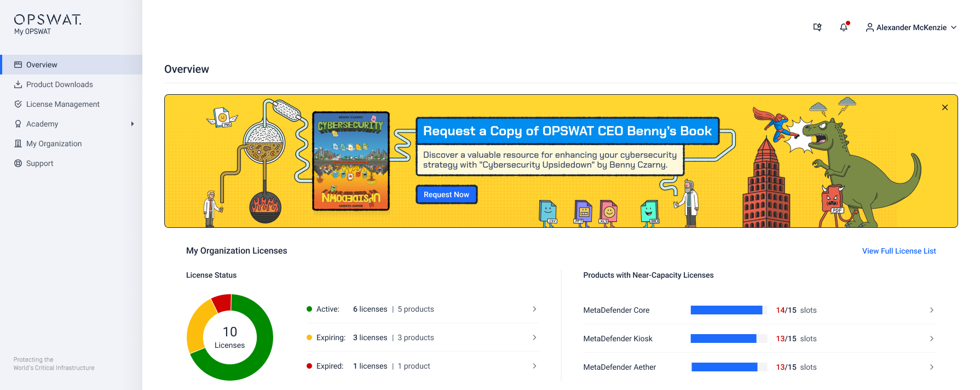This screenshot has height=390, width=980.
Task: Click the MetaDefender Core capacity bar
Action: (729, 310)
